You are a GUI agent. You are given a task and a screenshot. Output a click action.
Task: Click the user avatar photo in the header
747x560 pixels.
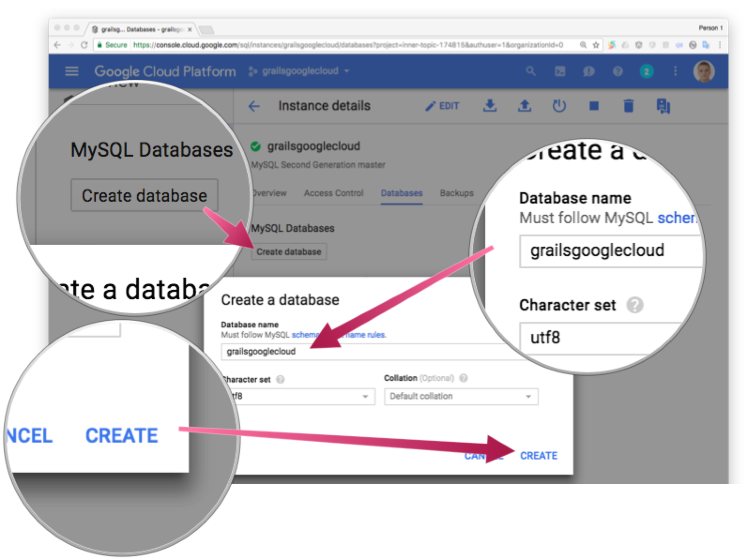[704, 71]
